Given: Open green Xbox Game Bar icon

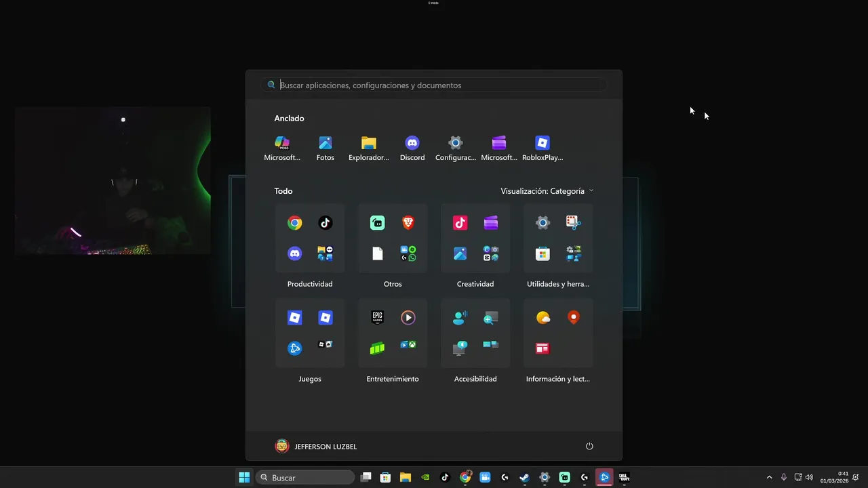Looking at the screenshot, I should (x=378, y=348).
